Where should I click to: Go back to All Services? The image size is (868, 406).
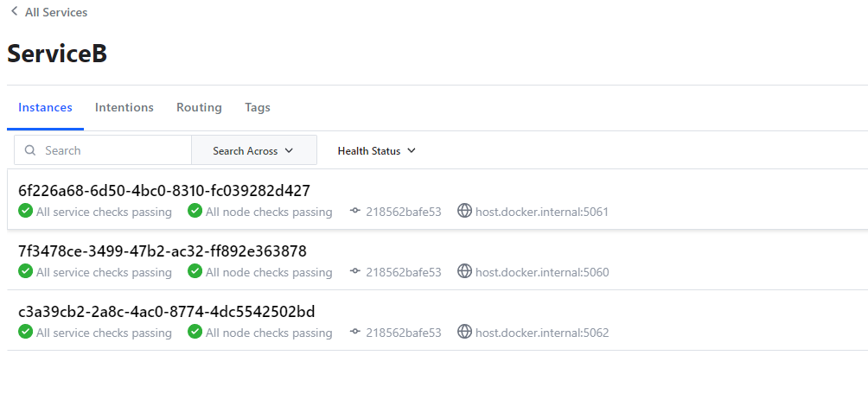55,12
